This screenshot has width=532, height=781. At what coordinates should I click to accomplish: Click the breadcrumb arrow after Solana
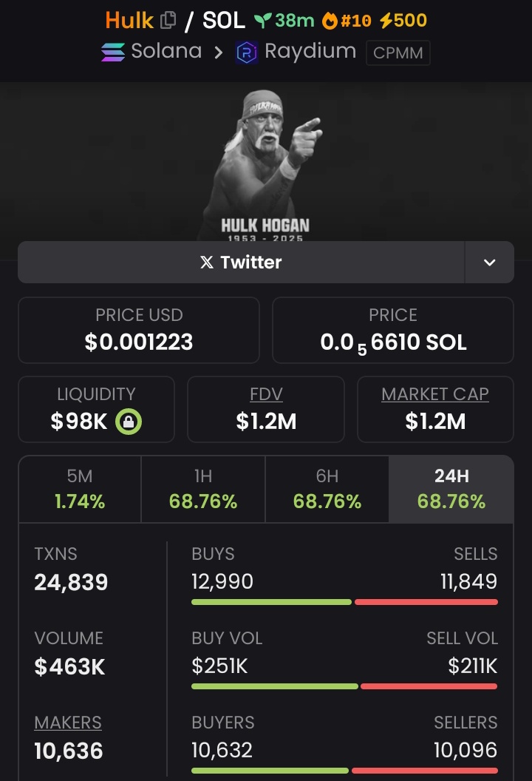(x=218, y=53)
